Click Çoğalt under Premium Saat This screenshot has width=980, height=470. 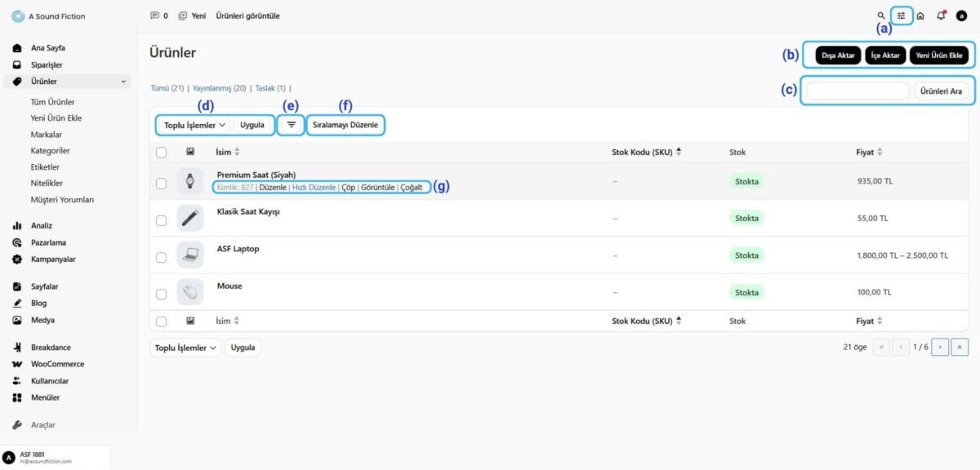click(412, 188)
